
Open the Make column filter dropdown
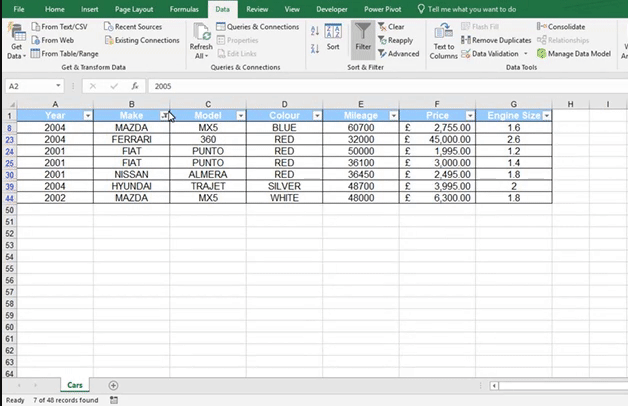click(x=164, y=116)
